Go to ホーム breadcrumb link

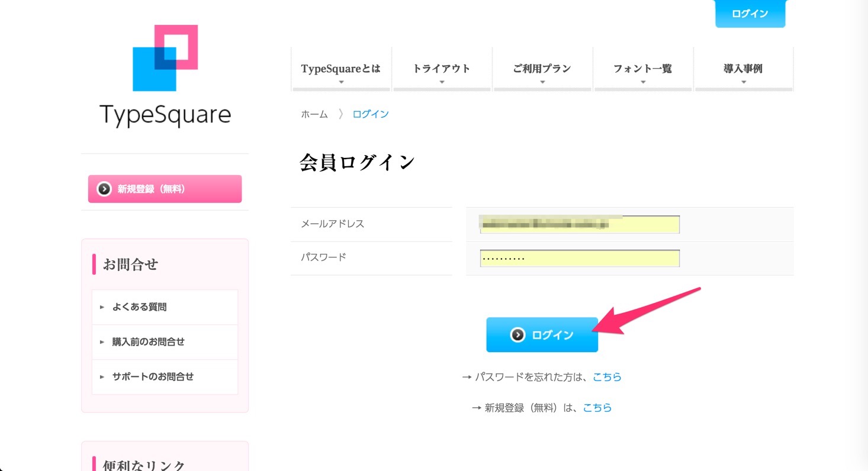314,114
